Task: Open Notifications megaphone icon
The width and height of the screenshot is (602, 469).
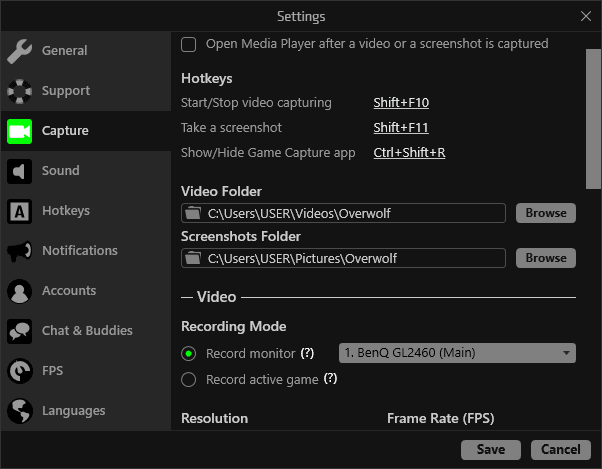Action: point(20,251)
